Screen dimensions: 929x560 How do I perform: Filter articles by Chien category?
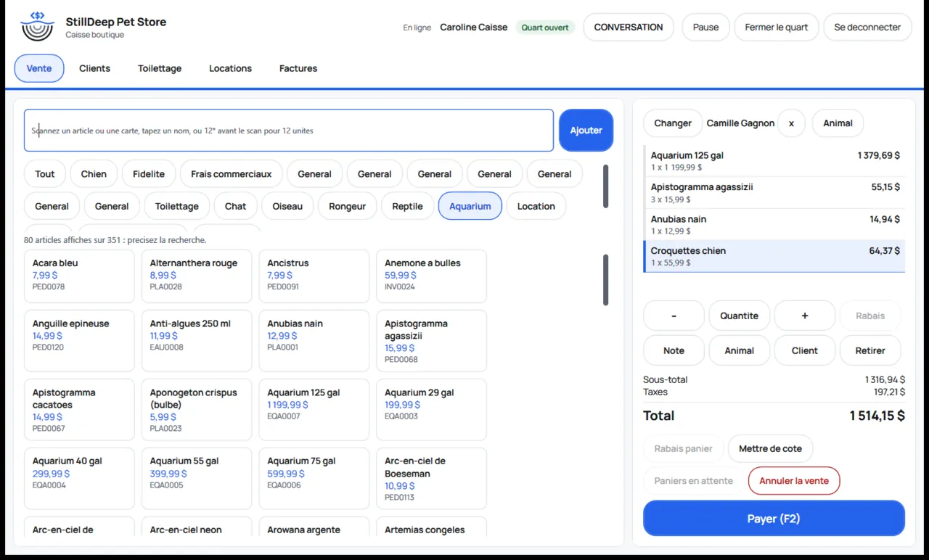[x=94, y=174]
